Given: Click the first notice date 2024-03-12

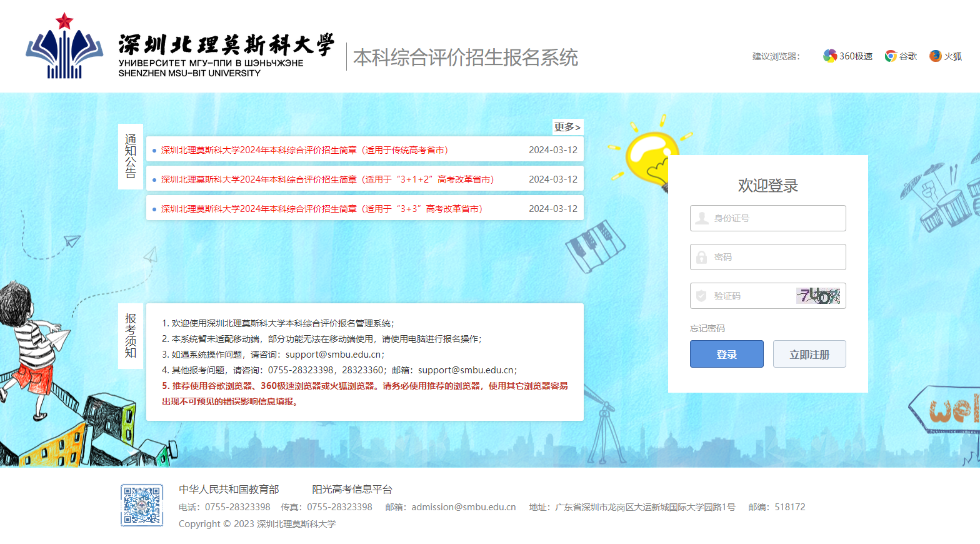Looking at the screenshot, I should 553,150.
